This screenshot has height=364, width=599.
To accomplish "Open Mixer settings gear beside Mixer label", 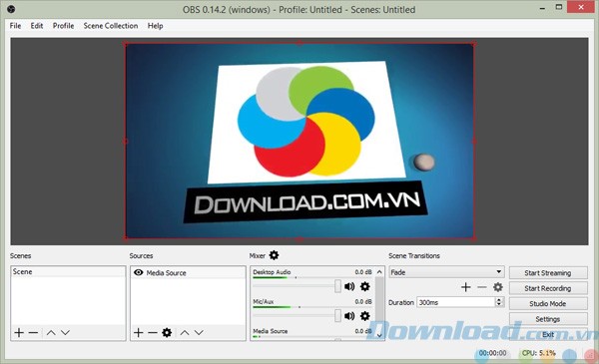I will point(274,255).
